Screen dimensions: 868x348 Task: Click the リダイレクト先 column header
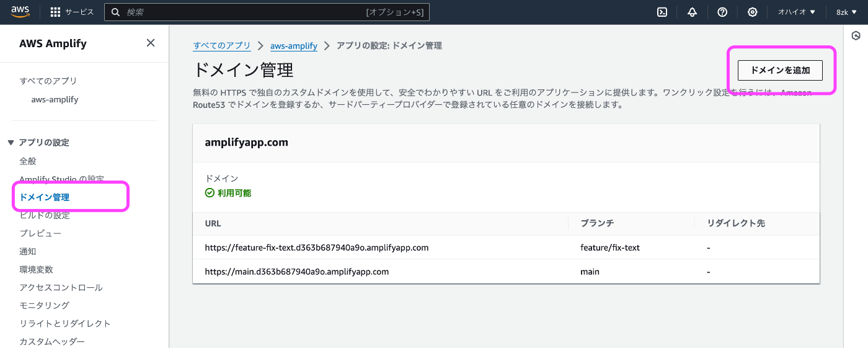[x=736, y=223]
